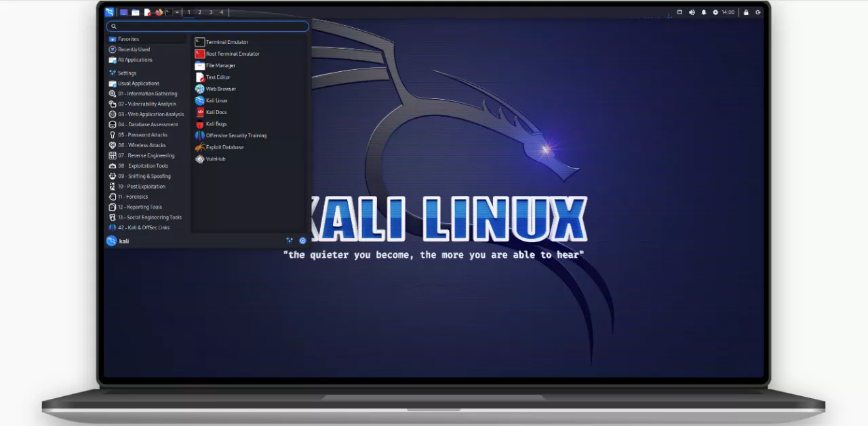
Task: Click the log out icon in panel
Action: pyautogui.click(x=757, y=12)
